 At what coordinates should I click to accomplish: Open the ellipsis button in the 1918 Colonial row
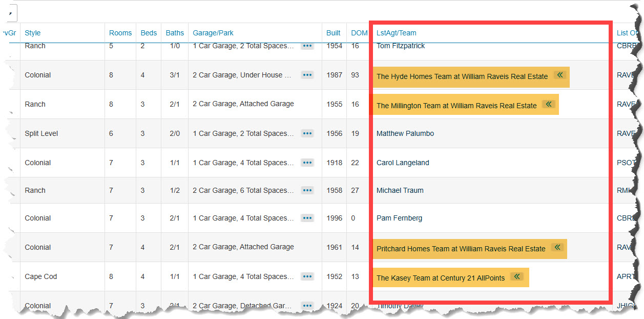[x=307, y=163]
